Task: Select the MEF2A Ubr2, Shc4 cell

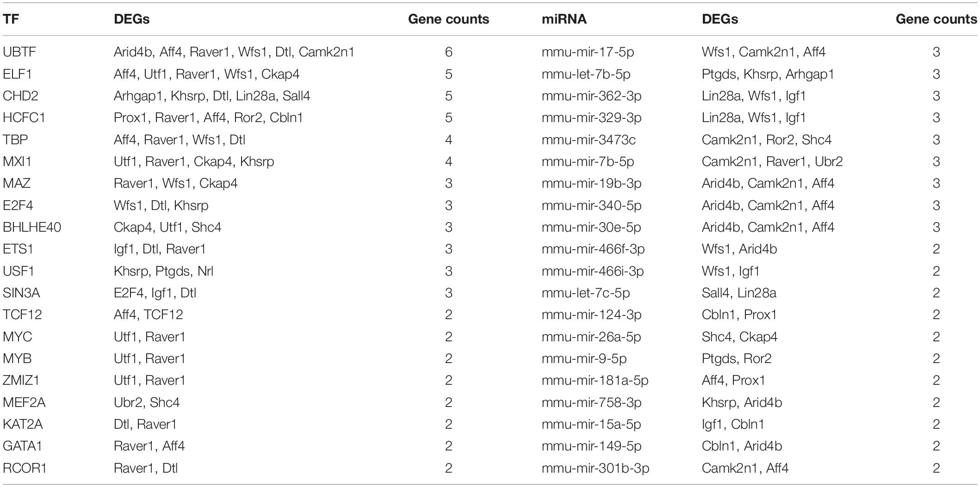Action: point(147,402)
